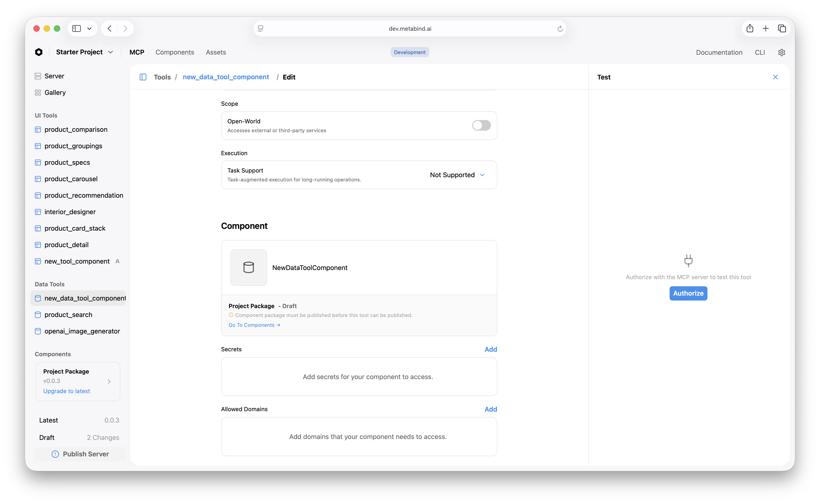Show the browser tab overview
The height and width of the screenshot is (504, 820).
pos(782,28)
